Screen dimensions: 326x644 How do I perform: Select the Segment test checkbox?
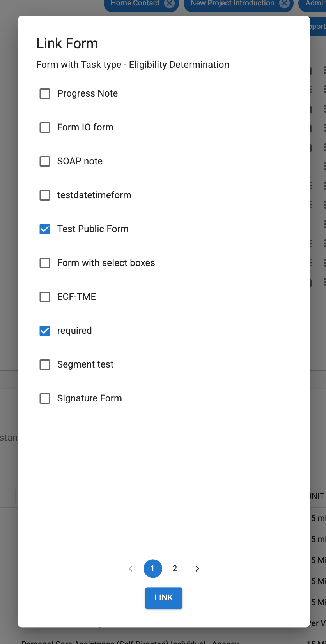tap(45, 364)
